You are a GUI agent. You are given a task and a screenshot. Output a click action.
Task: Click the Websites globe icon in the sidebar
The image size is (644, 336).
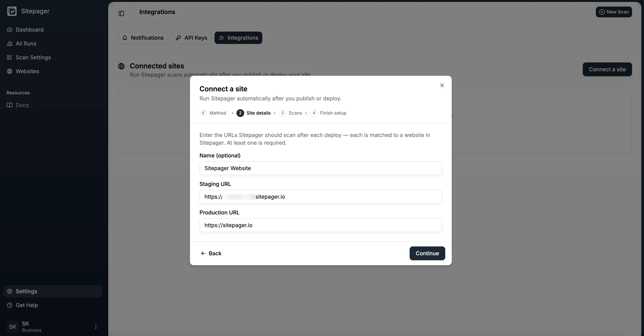[x=9, y=71]
